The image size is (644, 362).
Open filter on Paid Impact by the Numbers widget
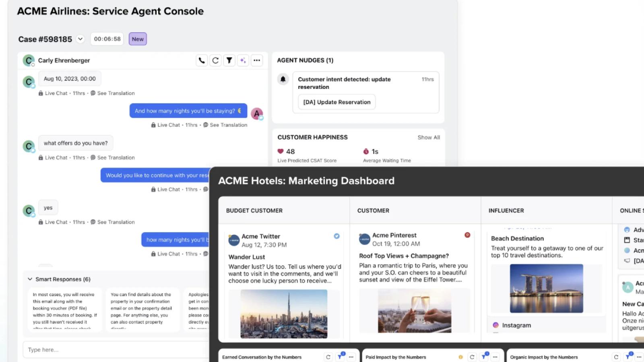click(x=484, y=356)
